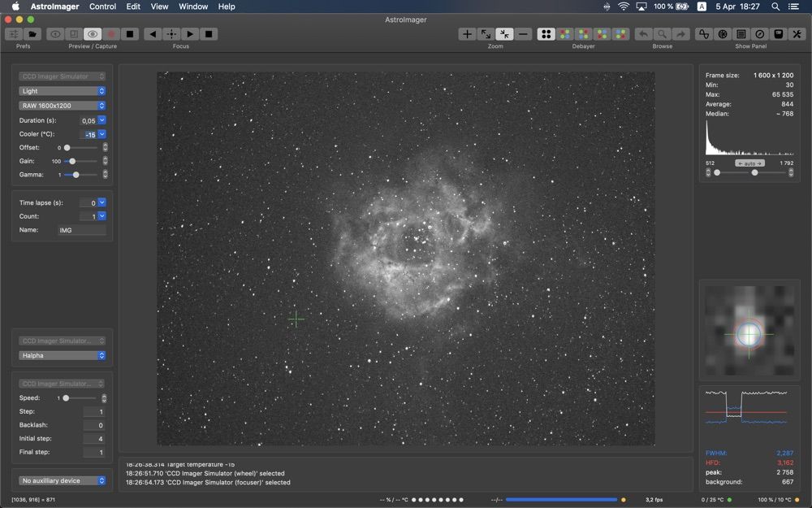Open the Prefs sliders icon
This screenshot has height=508, width=812.
click(x=14, y=34)
